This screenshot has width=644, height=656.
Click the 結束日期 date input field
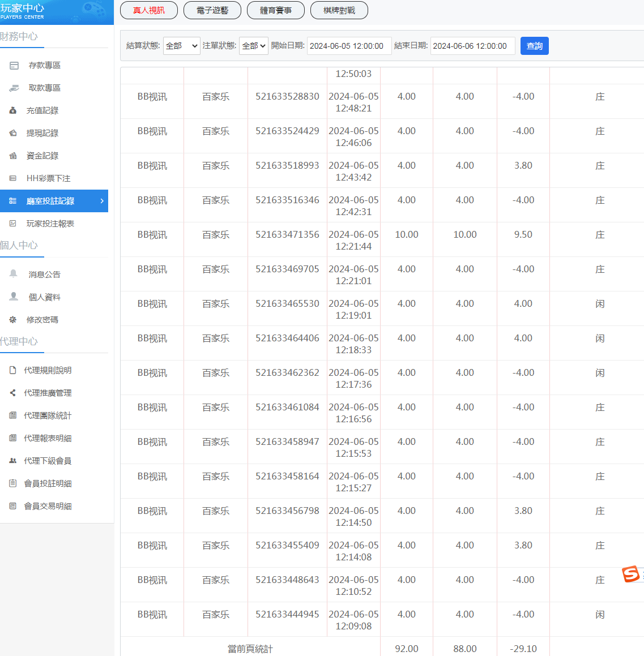(472, 46)
